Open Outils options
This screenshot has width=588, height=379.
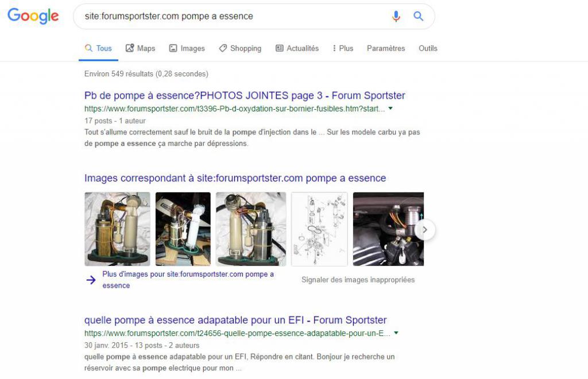[428, 48]
